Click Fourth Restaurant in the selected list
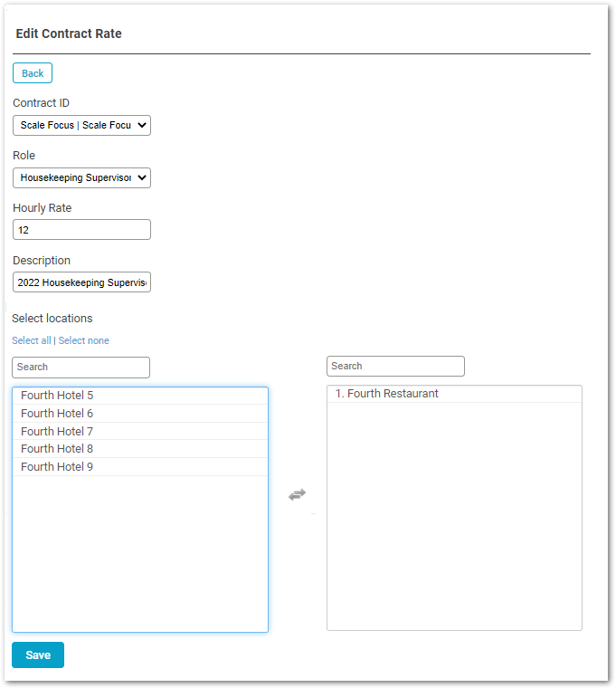The height and width of the screenshot is (688, 616). point(386,394)
